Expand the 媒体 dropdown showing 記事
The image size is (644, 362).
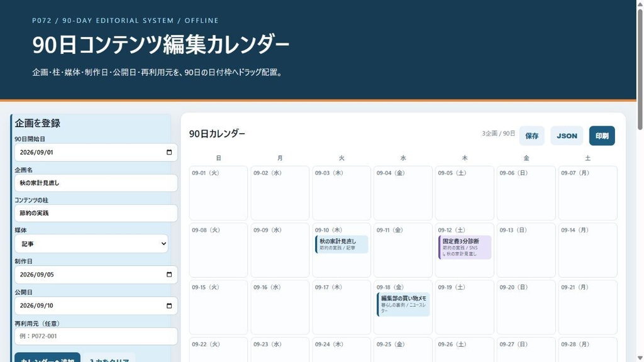[x=91, y=244]
